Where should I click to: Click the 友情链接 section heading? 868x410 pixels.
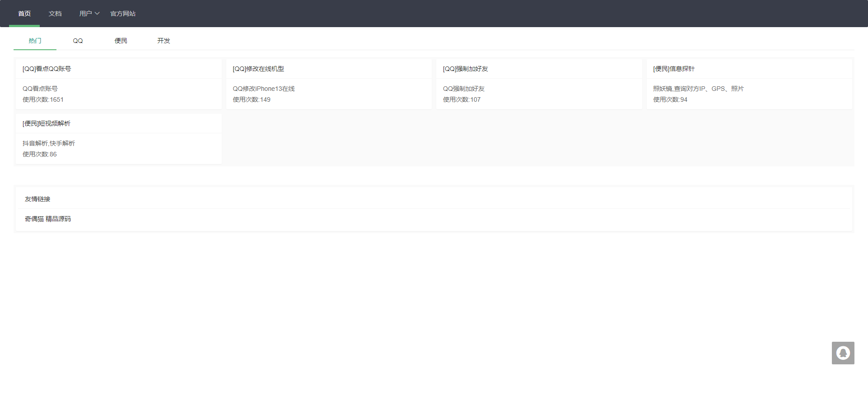point(37,199)
